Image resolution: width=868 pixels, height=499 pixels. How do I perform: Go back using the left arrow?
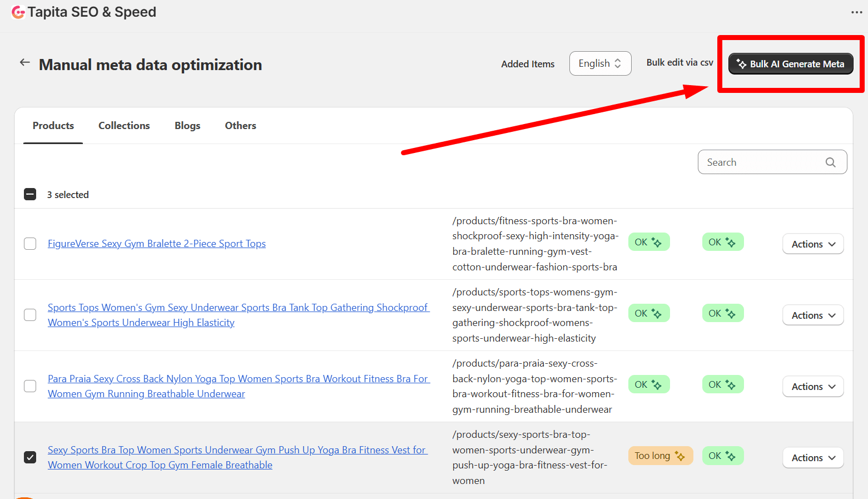tap(24, 62)
